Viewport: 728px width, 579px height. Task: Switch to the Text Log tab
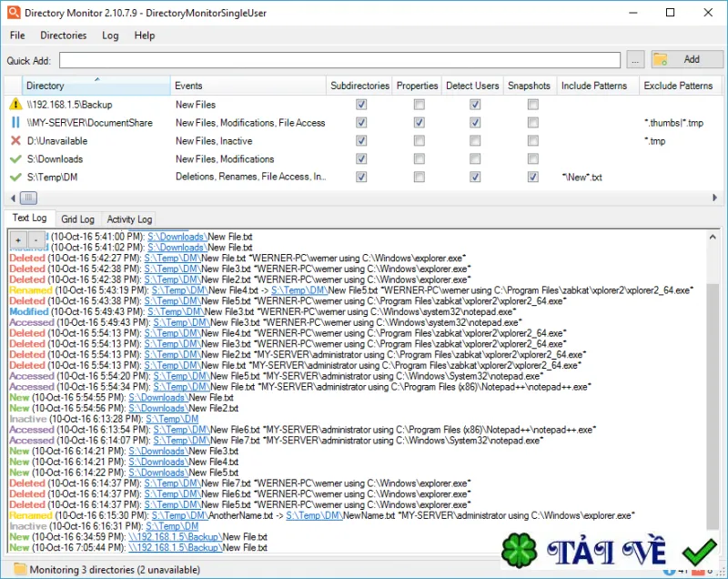pyautogui.click(x=30, y=218)
